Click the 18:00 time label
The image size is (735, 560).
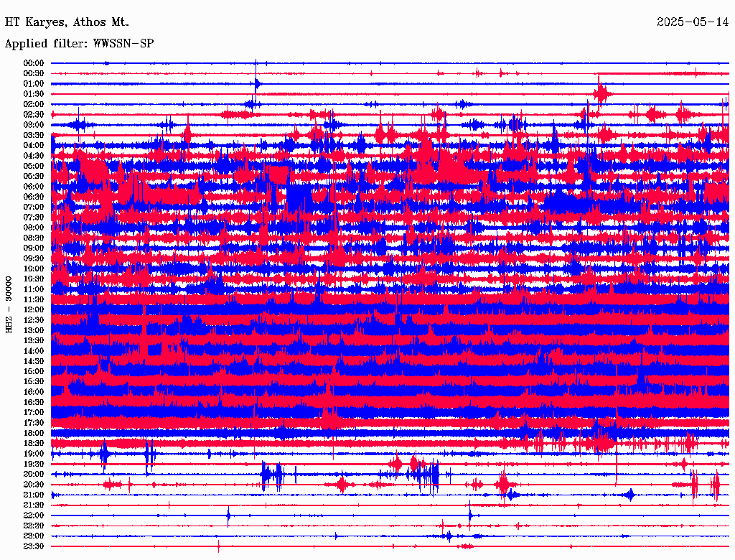[x=34, y=434]
